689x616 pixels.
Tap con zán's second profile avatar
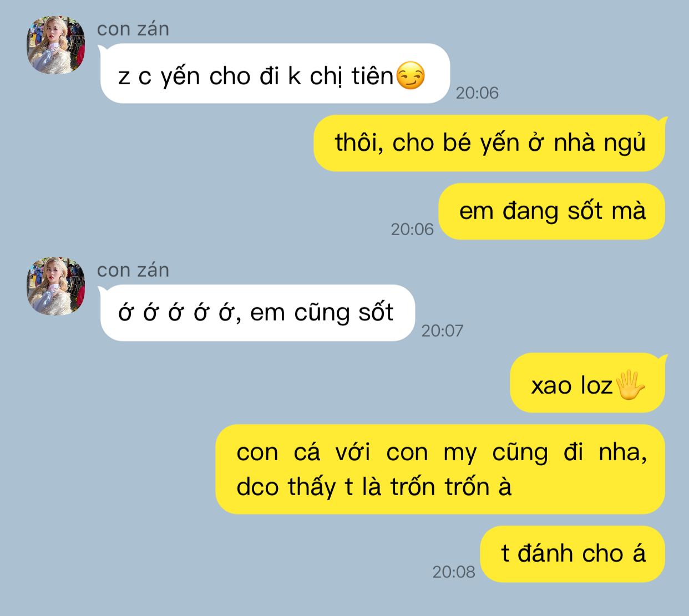(56, 286)
